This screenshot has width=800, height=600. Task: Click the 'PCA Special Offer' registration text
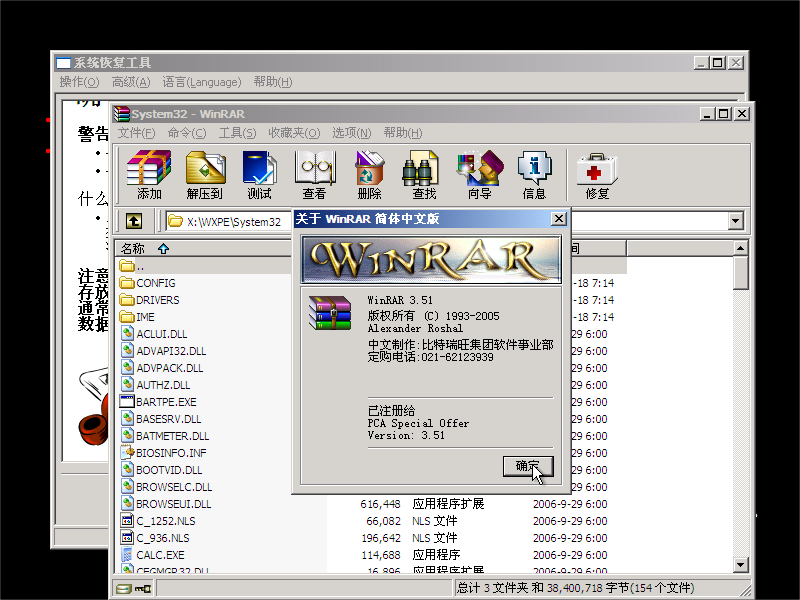click(x=418, y=423)
